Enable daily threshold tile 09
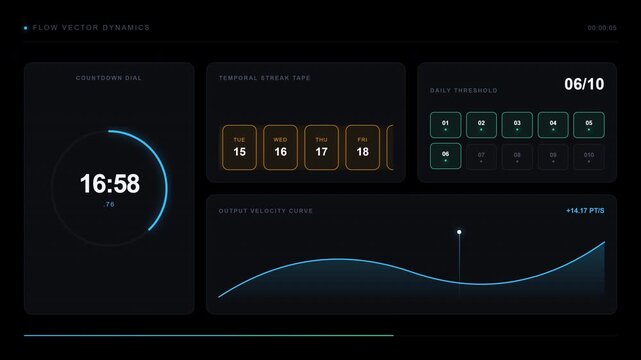Screen dimensions: 641x360 tap(553, 157)
